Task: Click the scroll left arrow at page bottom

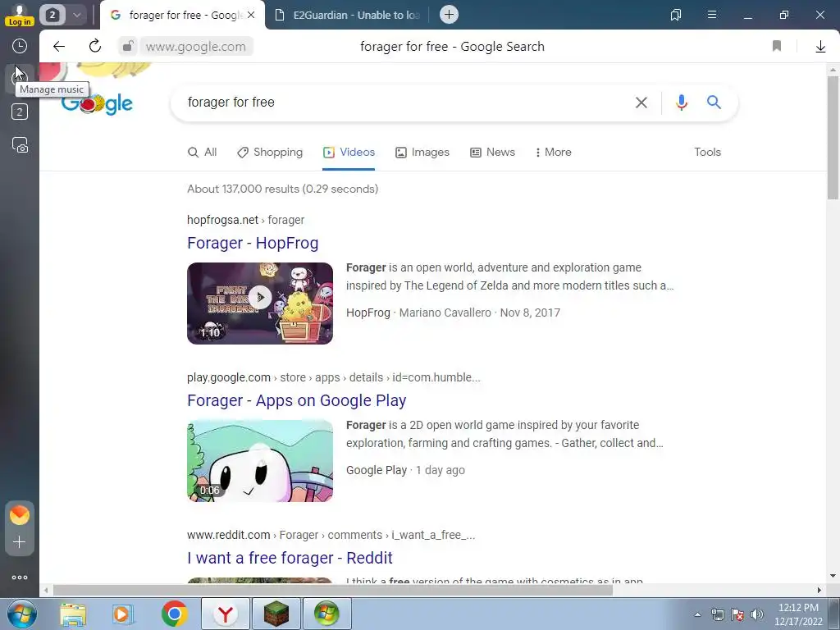Action: pyautogui.click(x=46, y=591)
